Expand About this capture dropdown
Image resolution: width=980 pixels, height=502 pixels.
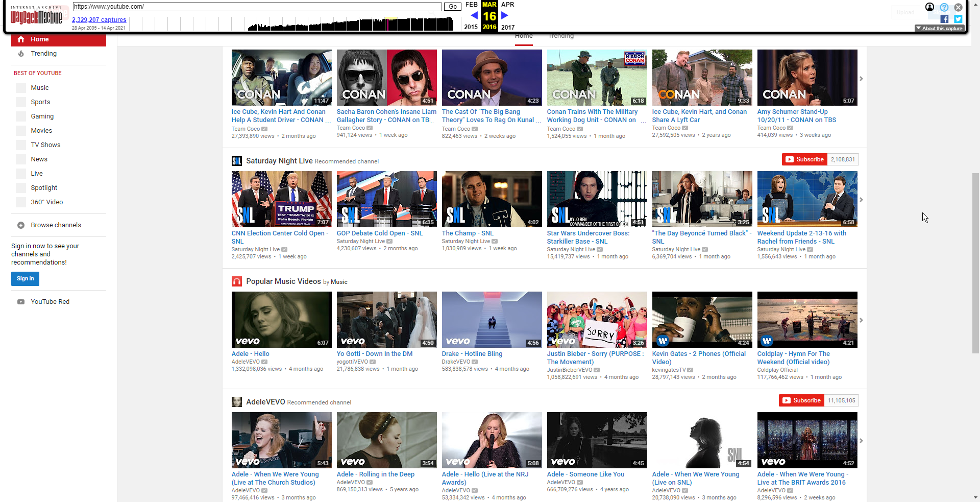[x=939, y=29]
